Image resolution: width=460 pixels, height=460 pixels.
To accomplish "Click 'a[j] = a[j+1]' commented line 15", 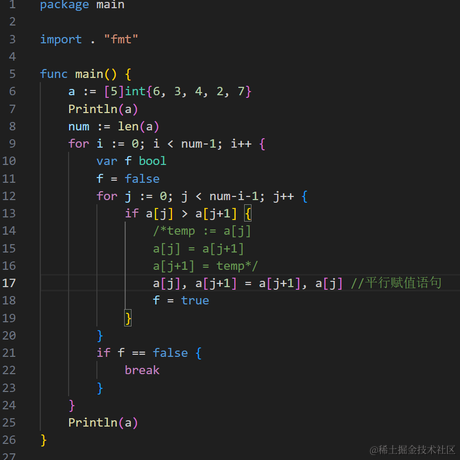I will pyautogui.click(x=198, y=249).
